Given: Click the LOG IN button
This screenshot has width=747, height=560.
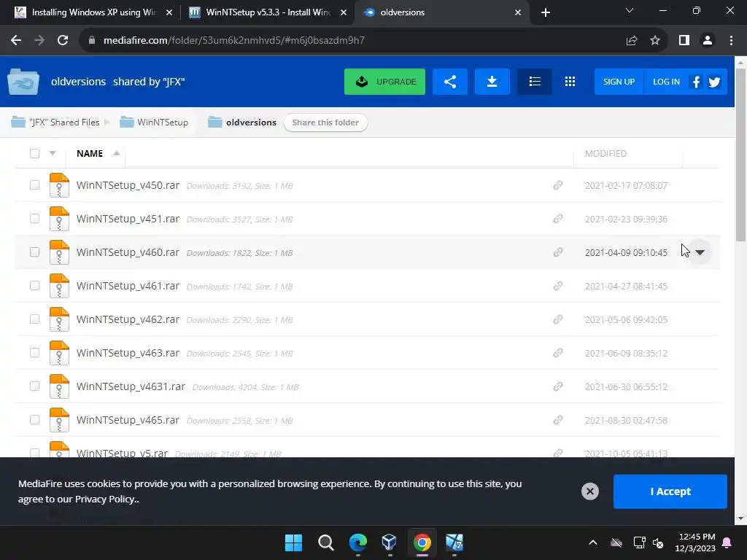Looking at the screenshot, I should coord(666,82).
